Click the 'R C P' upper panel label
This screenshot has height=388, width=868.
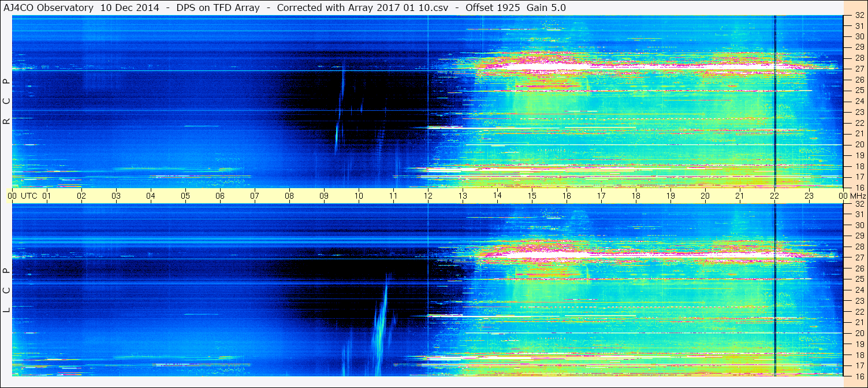click(x=6, y=102)
